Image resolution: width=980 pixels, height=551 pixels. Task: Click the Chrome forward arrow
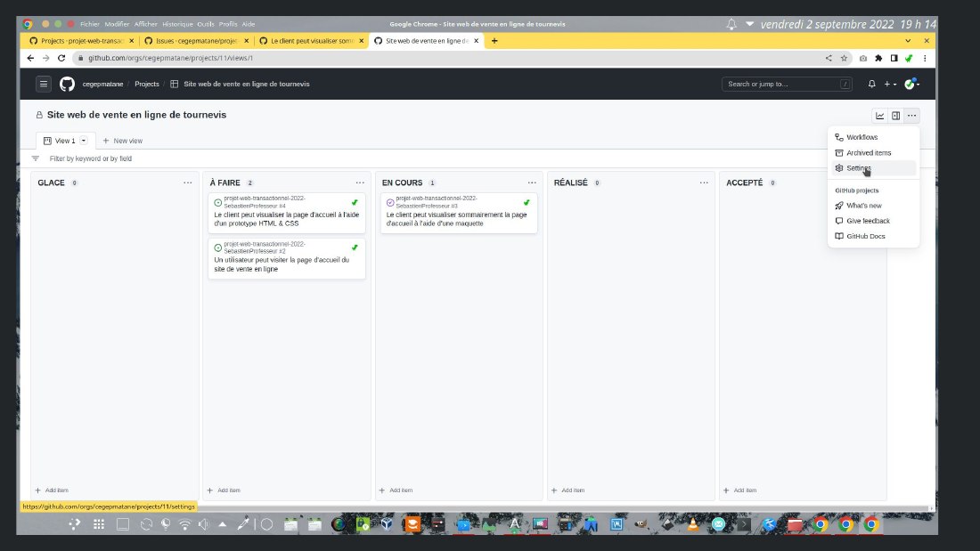pos(45,58)
